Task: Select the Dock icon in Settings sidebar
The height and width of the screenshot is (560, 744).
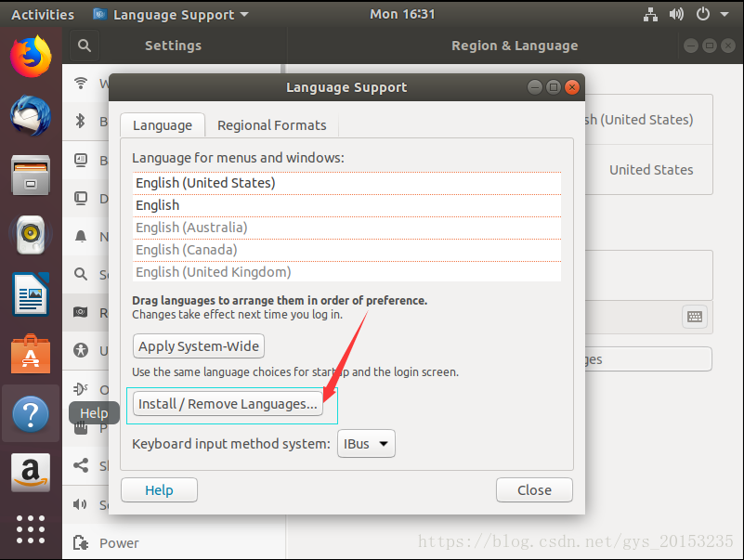Action: pos(81,198)
